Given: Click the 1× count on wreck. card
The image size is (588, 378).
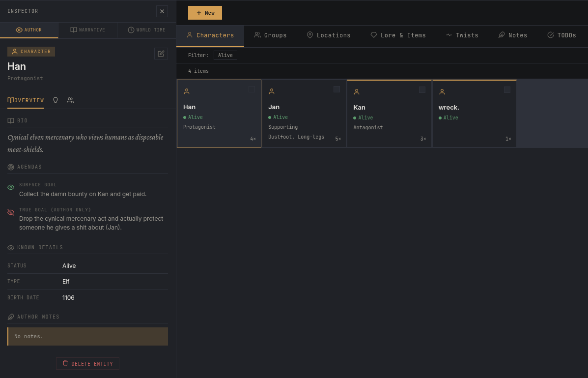Looking at the screenshot, I should point(508,139).
